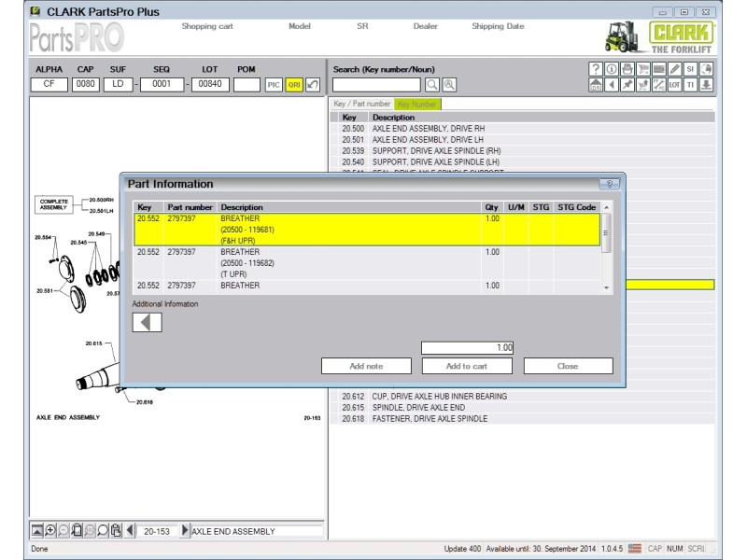Click the page number field 20-153
The width and height of the screenshot is (747, 560).
point(157,531)
